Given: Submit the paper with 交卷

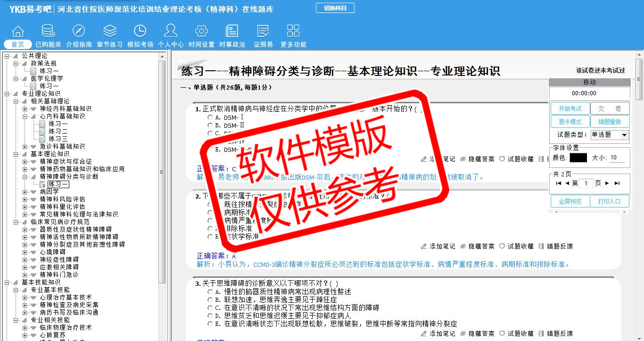Looking at the screenshot, I should coord(610,108).
